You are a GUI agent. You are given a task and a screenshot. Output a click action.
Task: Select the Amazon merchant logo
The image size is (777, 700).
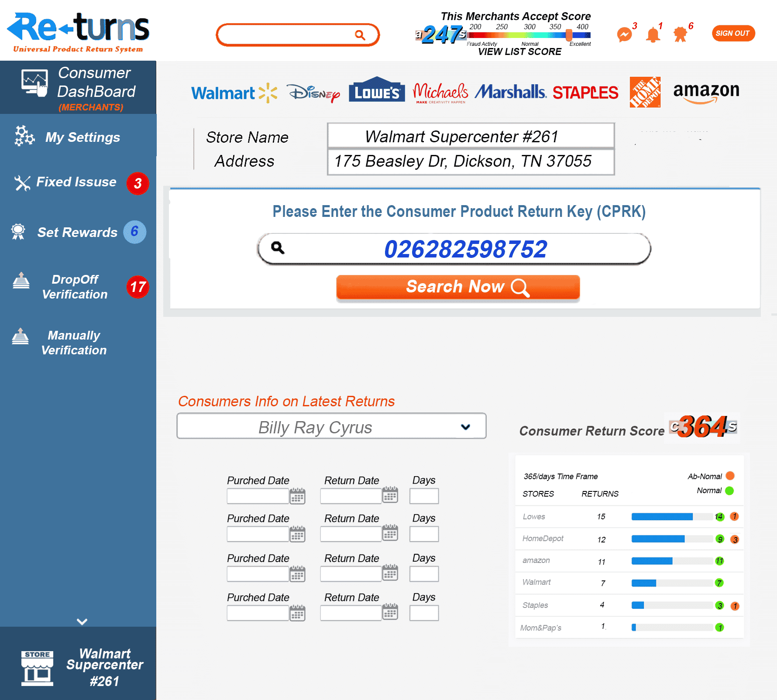click(706, 93)
